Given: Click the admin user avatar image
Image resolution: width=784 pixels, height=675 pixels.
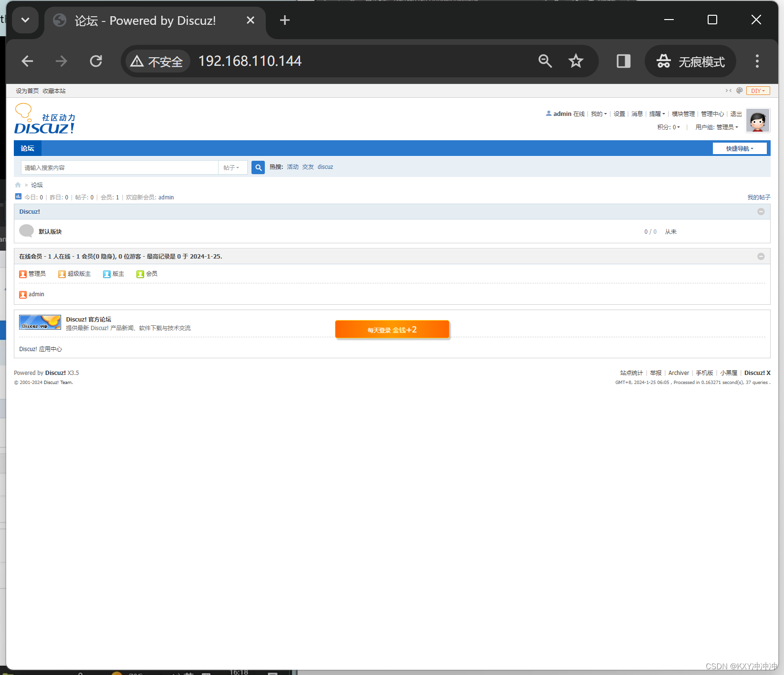Looking at the screenshot, I should click(758, 120).
